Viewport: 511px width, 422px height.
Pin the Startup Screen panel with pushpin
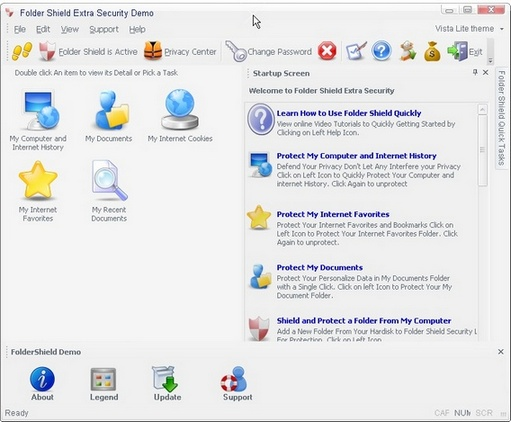(x=475, y=72)
